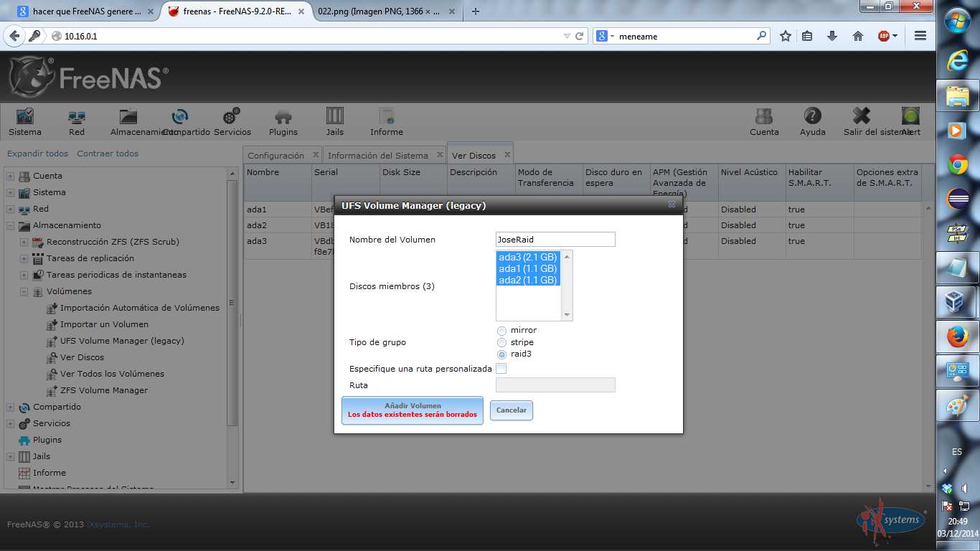Viewport: 980px width, 551px height.
Task: Collapse the Volúmenes tree node
Action: pos(24,291)
